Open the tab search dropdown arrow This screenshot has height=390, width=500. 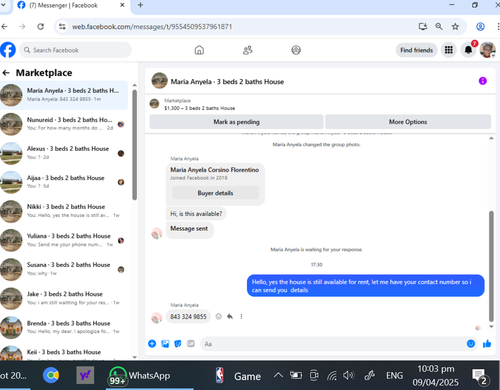tap(3, 5)
